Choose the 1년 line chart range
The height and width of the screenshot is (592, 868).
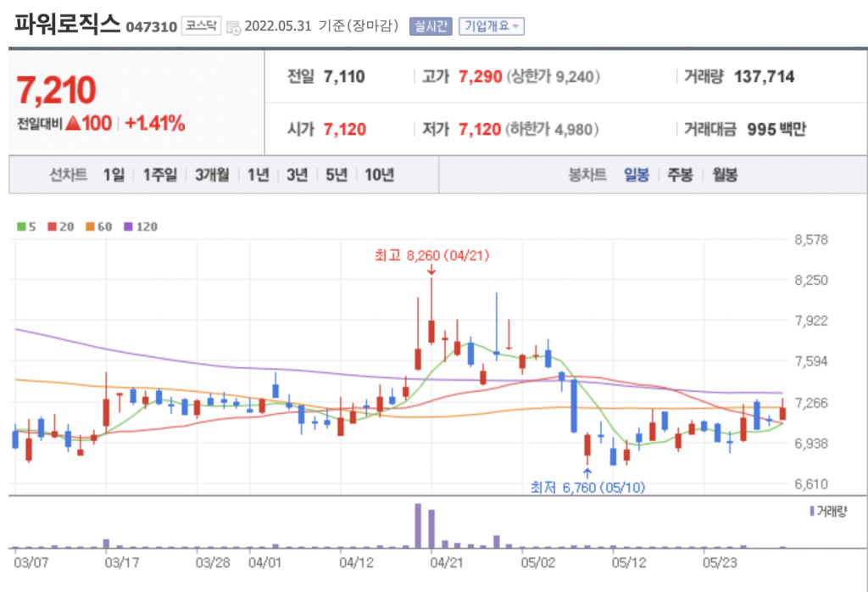[x=259, y=176]
